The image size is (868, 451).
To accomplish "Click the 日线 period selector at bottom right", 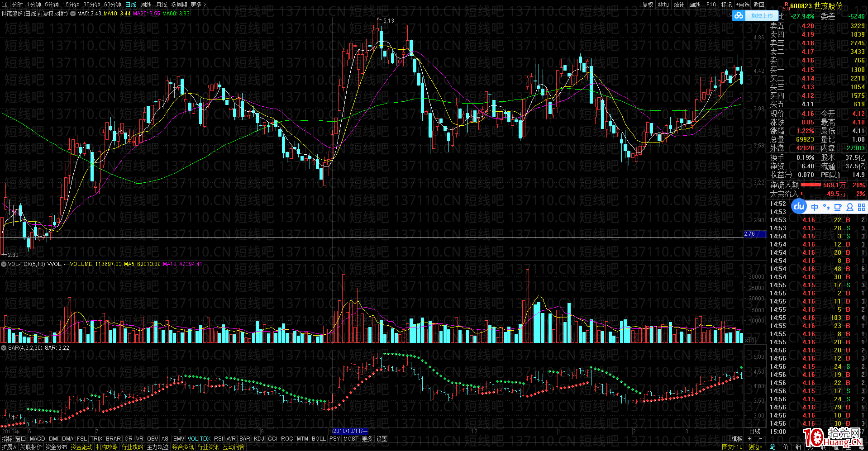I will 755,431.
